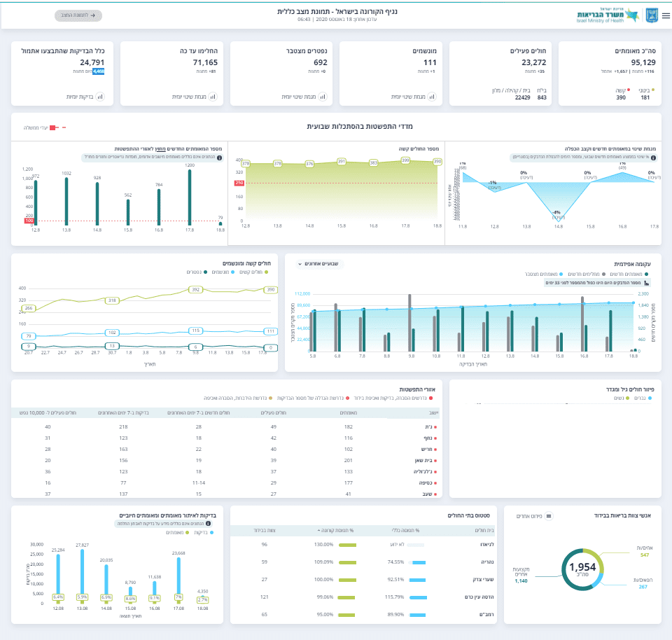Open the 'פירוט אחרים' list icon in staff card
The image size is (672, 640).
[x=549, y=516]
